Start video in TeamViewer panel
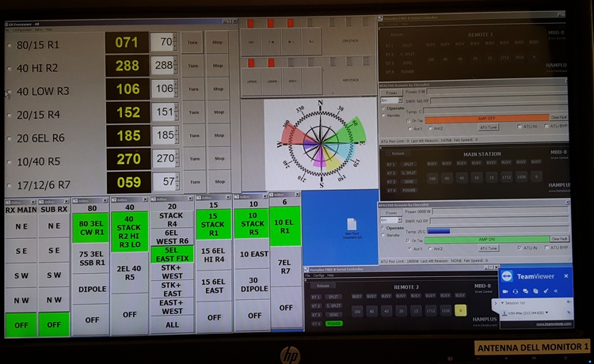 click(x=505, y=291)
